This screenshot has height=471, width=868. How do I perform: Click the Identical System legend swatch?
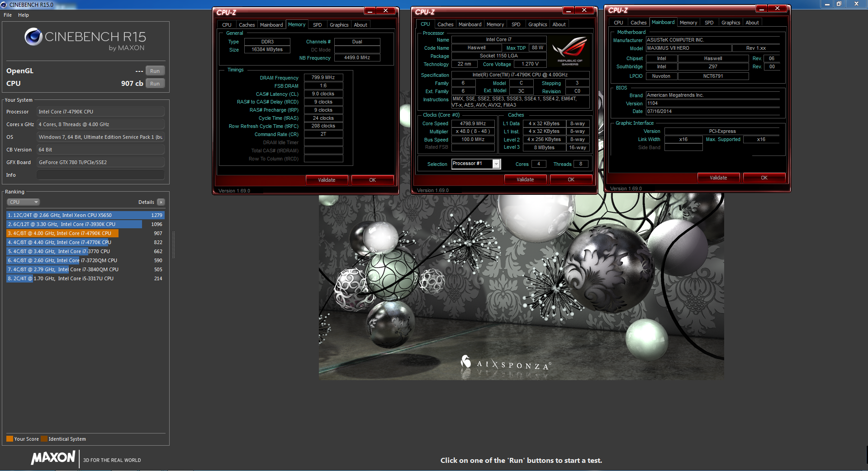tap(44, 439)
